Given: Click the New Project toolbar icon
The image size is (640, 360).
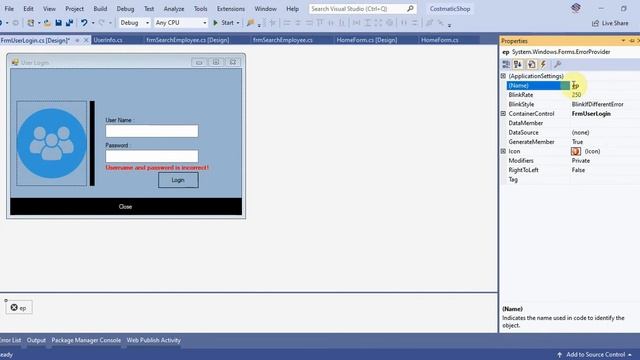Looking at the screenshot, I should click(31, 23).
